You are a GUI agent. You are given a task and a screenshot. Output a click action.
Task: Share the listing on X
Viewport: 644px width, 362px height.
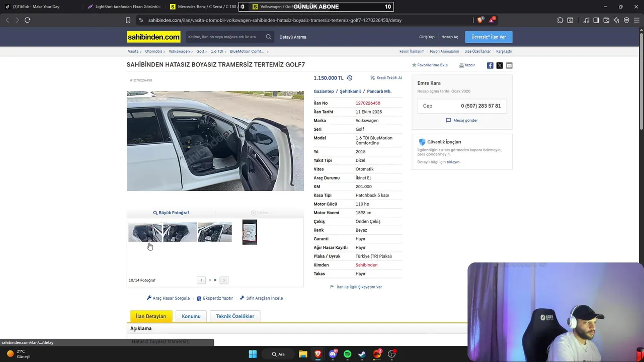[x=500, y=65]
